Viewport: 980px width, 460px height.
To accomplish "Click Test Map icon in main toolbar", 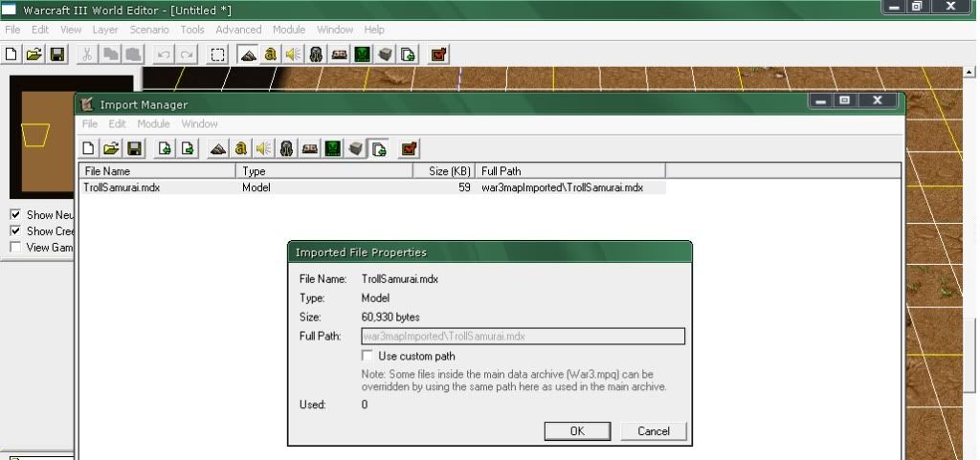I will (x=439, y=55).
